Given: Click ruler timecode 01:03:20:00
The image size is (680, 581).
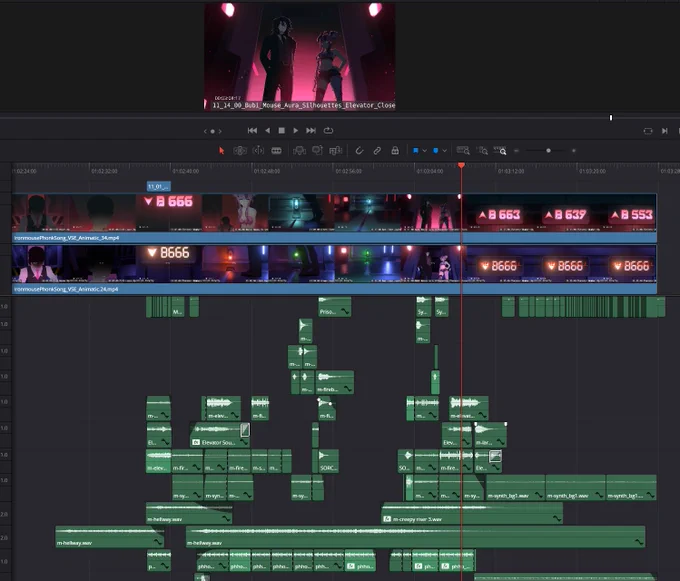Looking at the screenshot, I should tap(592, 171).
